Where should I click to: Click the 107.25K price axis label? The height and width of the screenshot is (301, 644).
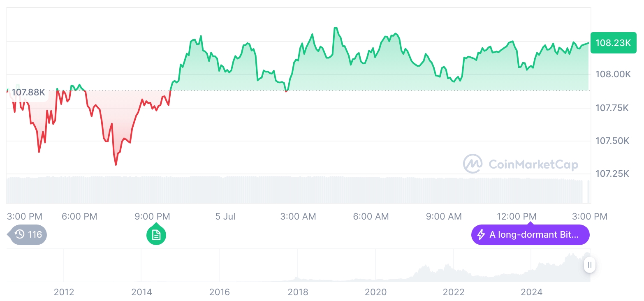(x=613, y=174)
